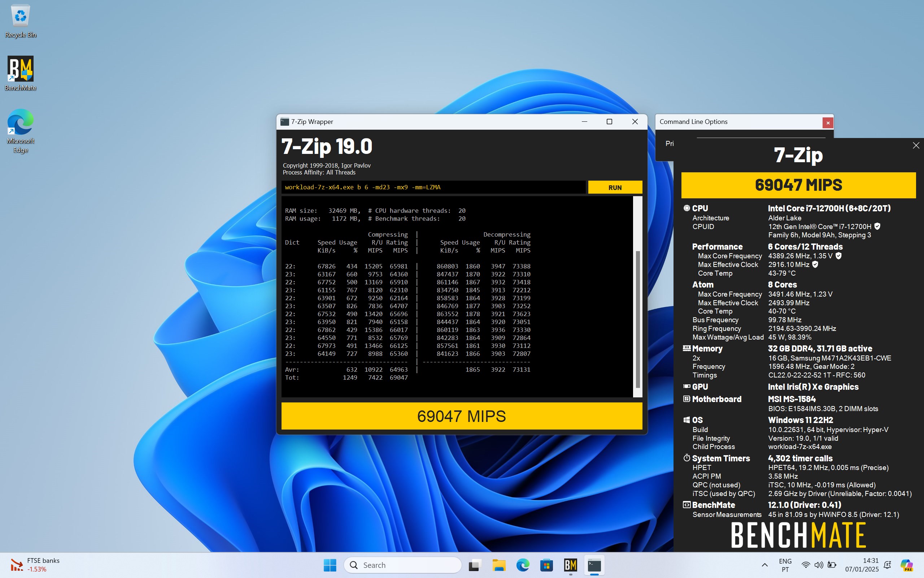Show hidden system tray icons chevron
This screenshot has width=924, height=578.
(764, 565)
